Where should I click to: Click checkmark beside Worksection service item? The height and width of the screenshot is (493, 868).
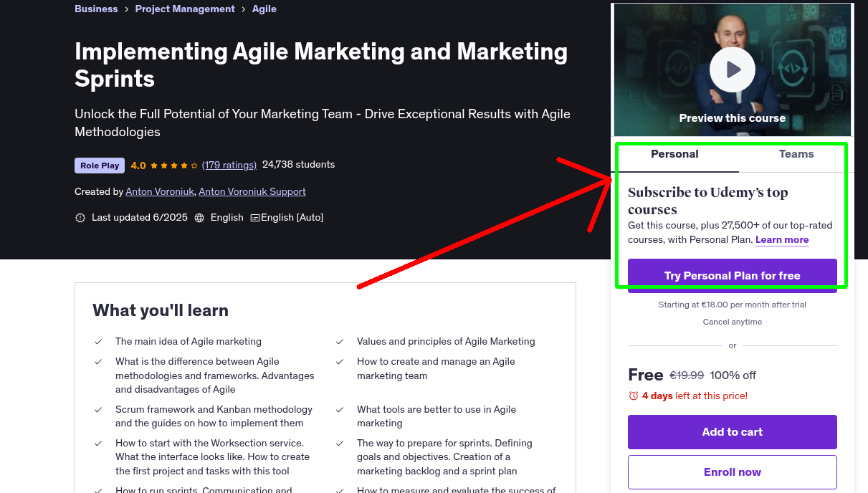point(98,444)
